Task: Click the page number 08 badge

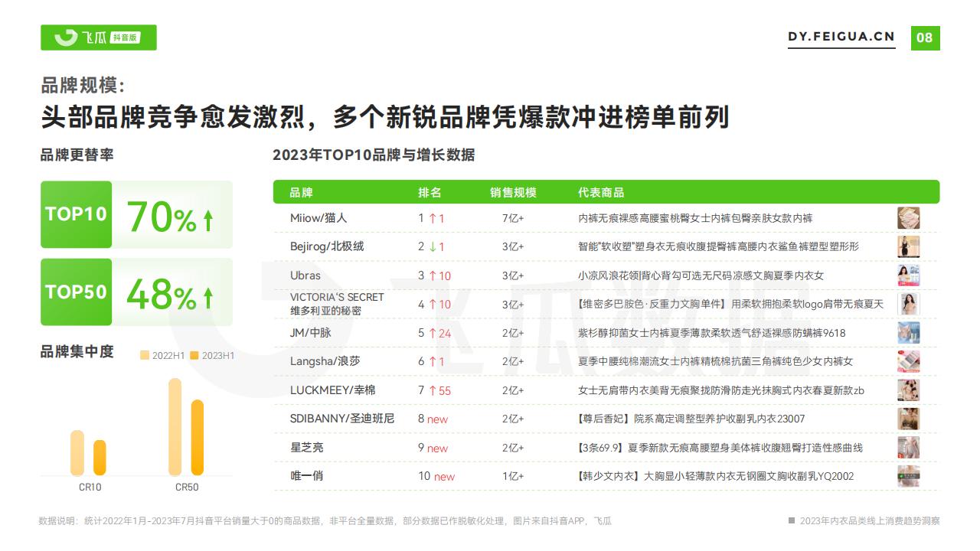Action: (x=925, y=37)
